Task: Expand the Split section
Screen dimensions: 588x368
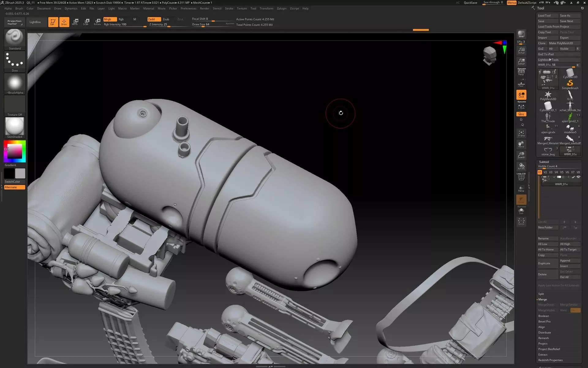Action: 541,294
